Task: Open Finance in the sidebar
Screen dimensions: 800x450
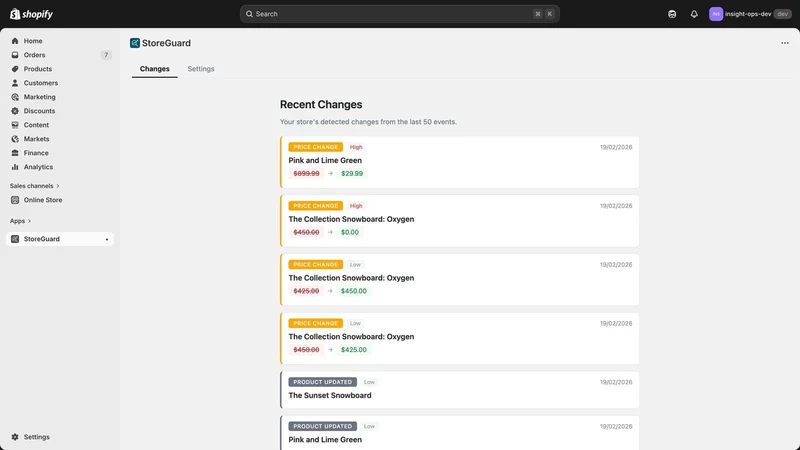Action: click(x=60, y=153)
